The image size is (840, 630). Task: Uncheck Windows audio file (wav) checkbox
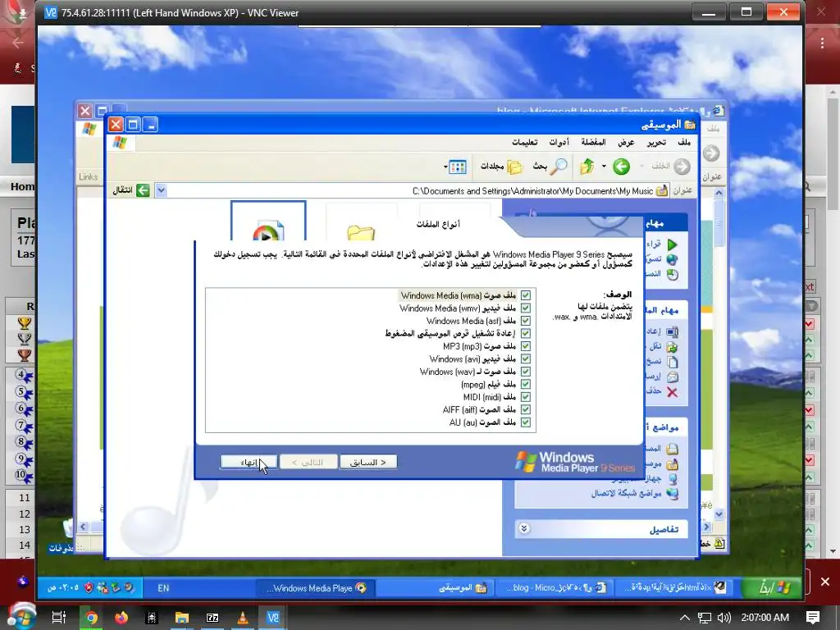pos(526,372)
